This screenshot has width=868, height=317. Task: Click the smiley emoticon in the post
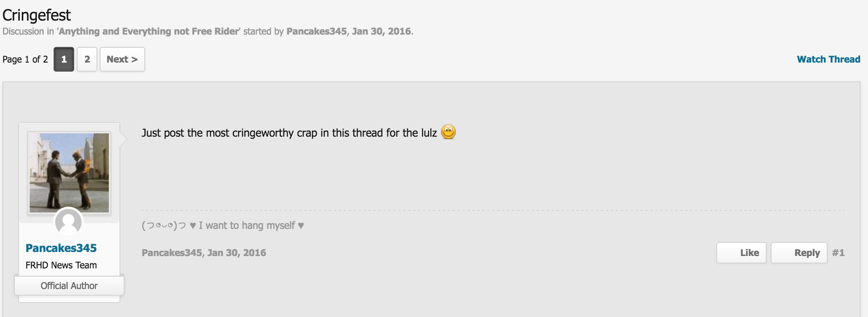tap(448, 132)
